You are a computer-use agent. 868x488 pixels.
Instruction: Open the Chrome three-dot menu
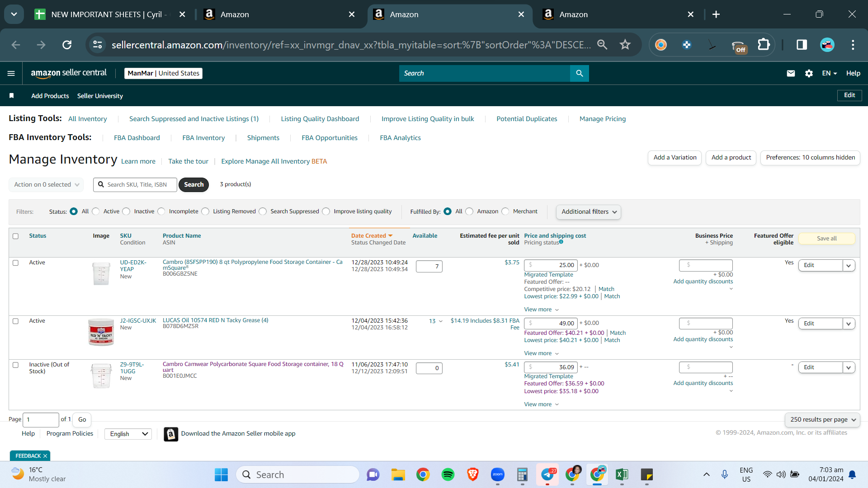(853, 45)
